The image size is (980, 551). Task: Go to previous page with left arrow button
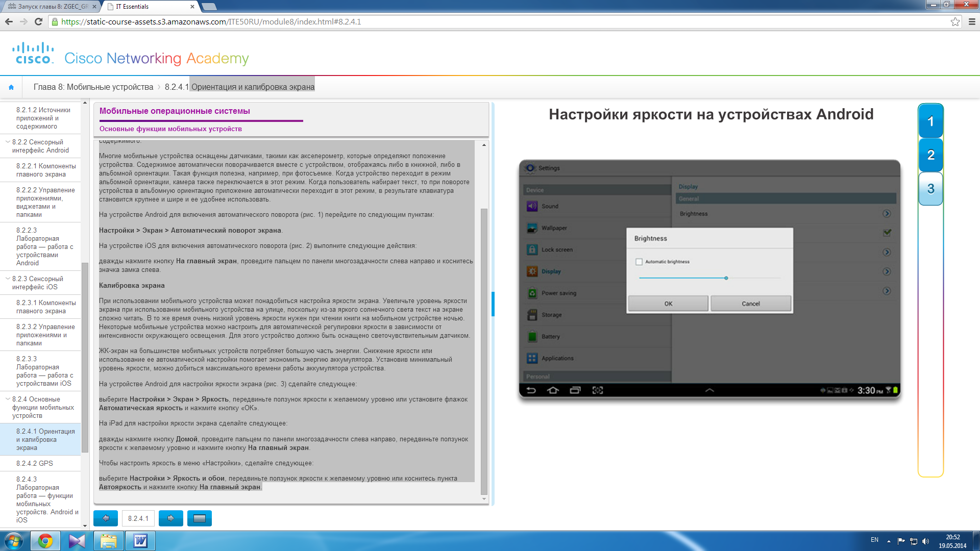[106, 518]
